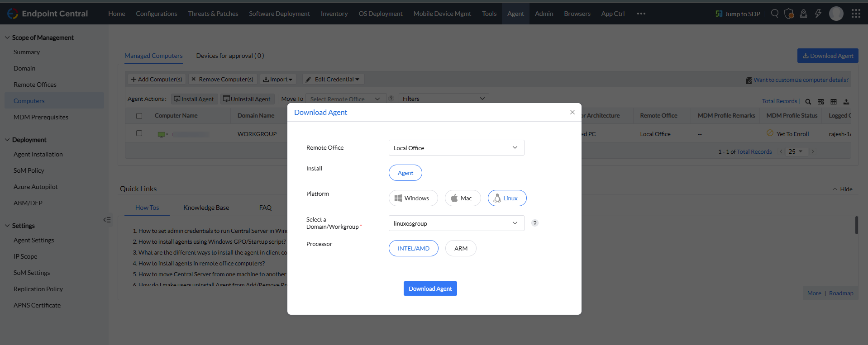Viewport: 868px width, 345px height.
Task: Click the Endpoint Central logo icon
Action: pyautogui.click(x=13, y=14)
